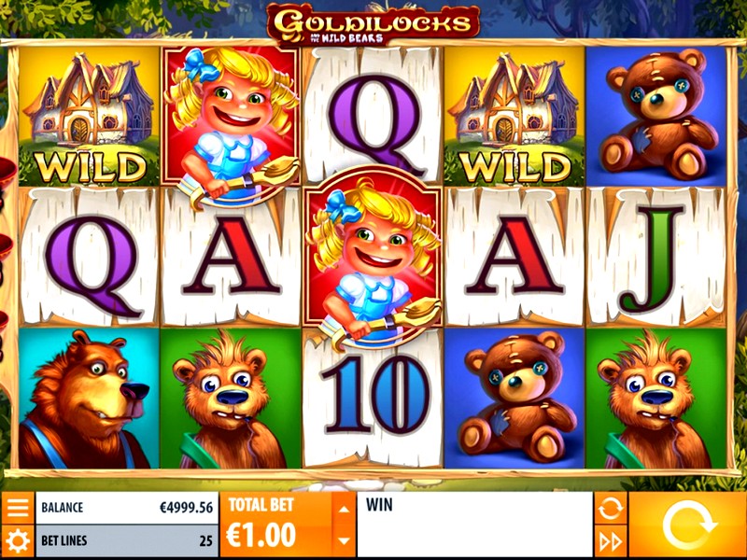Toggle fast play with the double-arrow icon

tap(611, 541)
